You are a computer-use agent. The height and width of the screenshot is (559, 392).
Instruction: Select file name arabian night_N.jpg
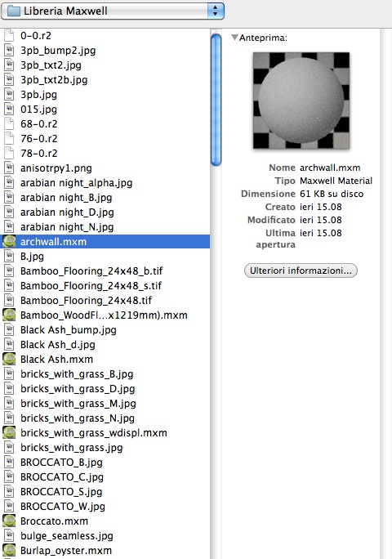67,226
